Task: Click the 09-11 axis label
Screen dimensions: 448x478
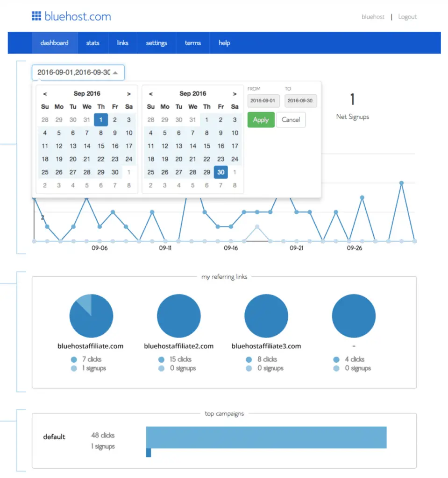Action: point(165,248)
